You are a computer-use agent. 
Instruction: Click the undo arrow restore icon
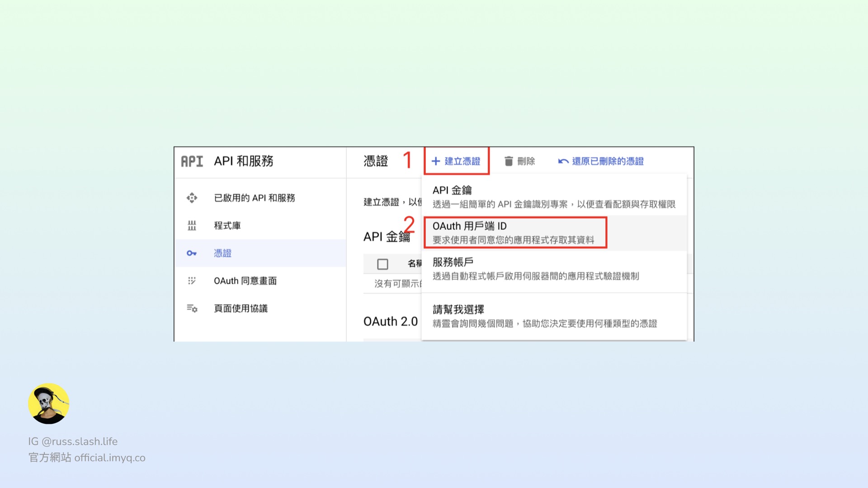[563, 161]
